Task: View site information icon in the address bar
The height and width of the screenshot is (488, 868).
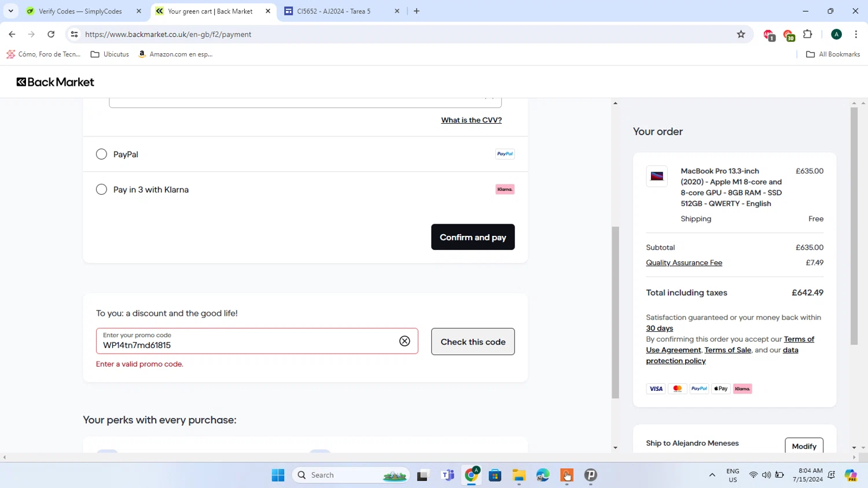Action: [x=74, y=34]
